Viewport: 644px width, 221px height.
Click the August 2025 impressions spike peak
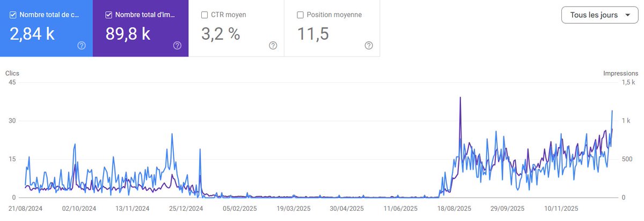460,98
